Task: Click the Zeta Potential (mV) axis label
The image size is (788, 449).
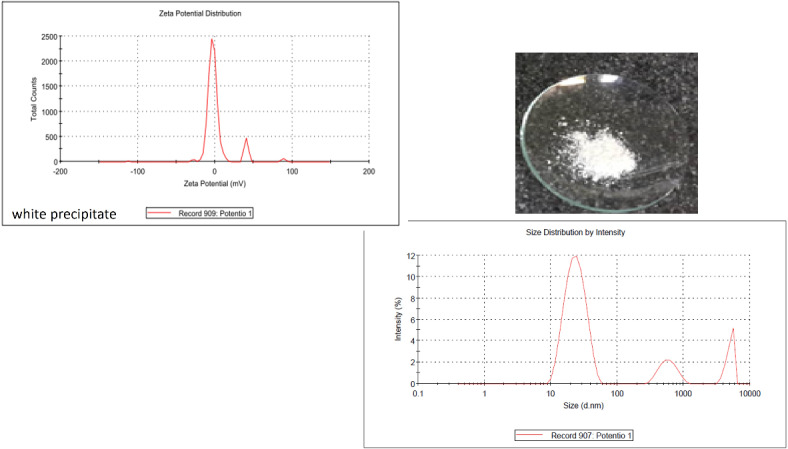Action: (x=215, y=184)
